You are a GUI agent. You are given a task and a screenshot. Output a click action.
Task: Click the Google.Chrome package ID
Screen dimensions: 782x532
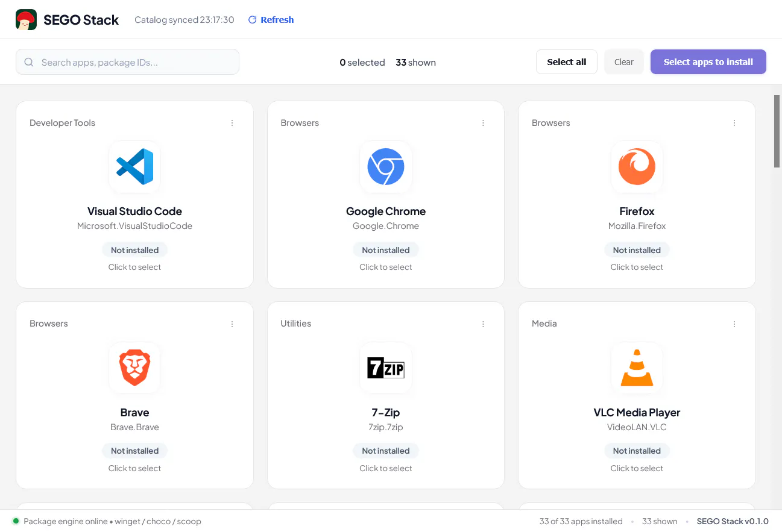(x=386, y=226)
